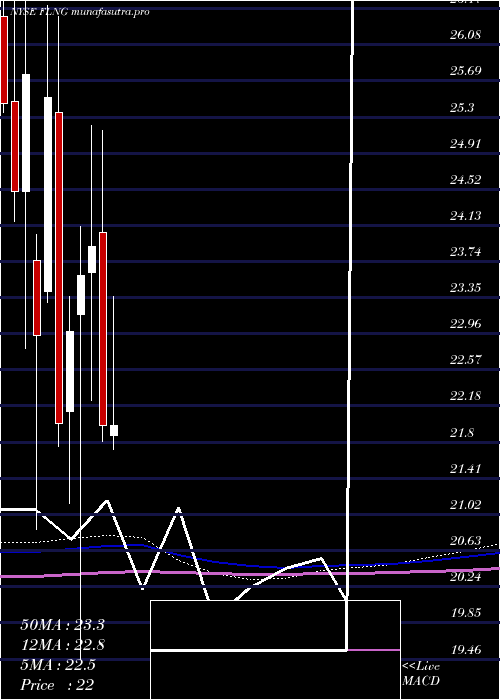Select the 22.18 price axis label

tap(465, 396)
